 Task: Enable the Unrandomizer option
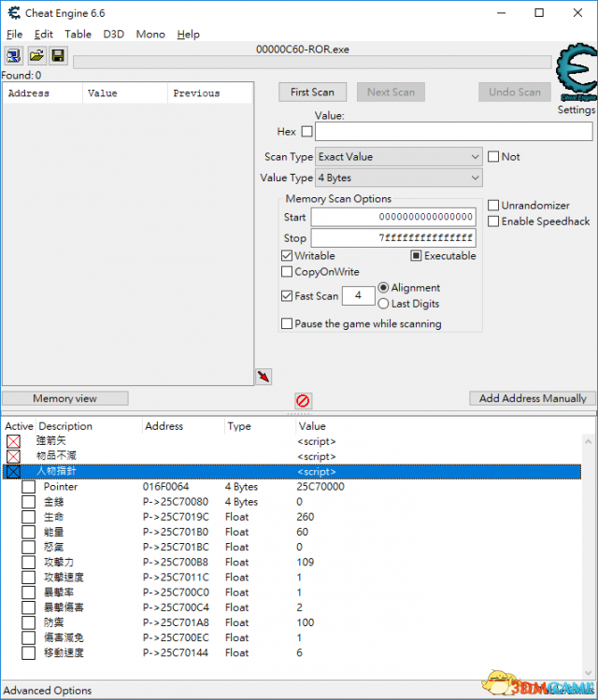(493, 206)
